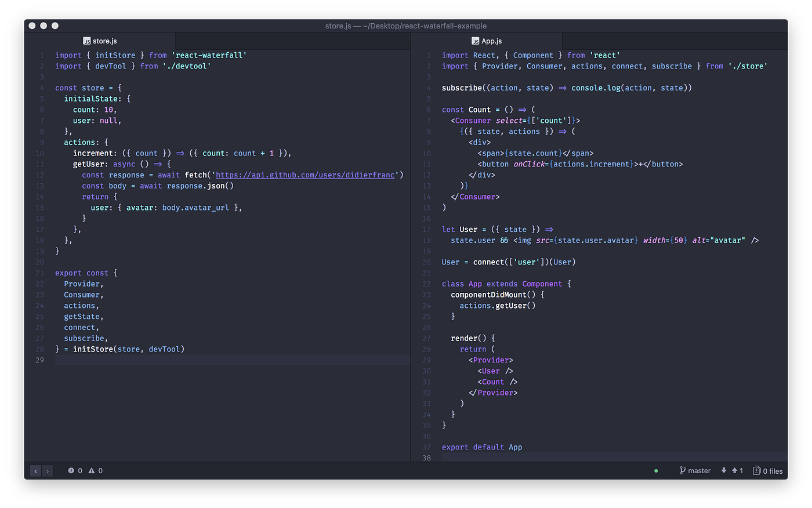Click line number 11 in the store.js gutter
Viewport: 812px width, 508px height.
click(x=39, y=164)
